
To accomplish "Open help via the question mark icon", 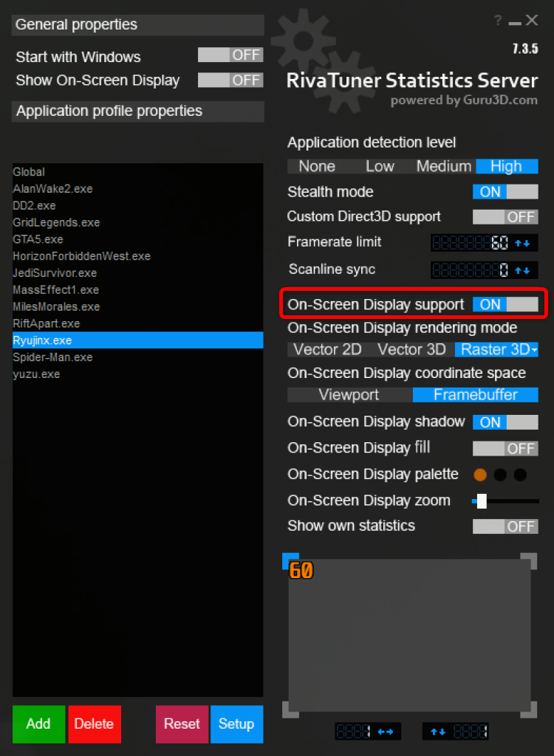I will coord(498,20).
